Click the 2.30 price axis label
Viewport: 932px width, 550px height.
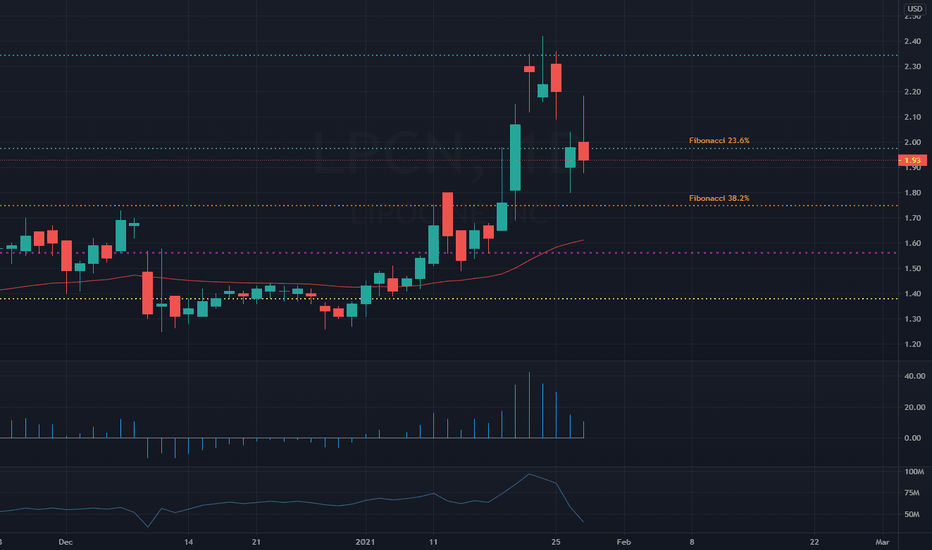(x=912, y=67)
